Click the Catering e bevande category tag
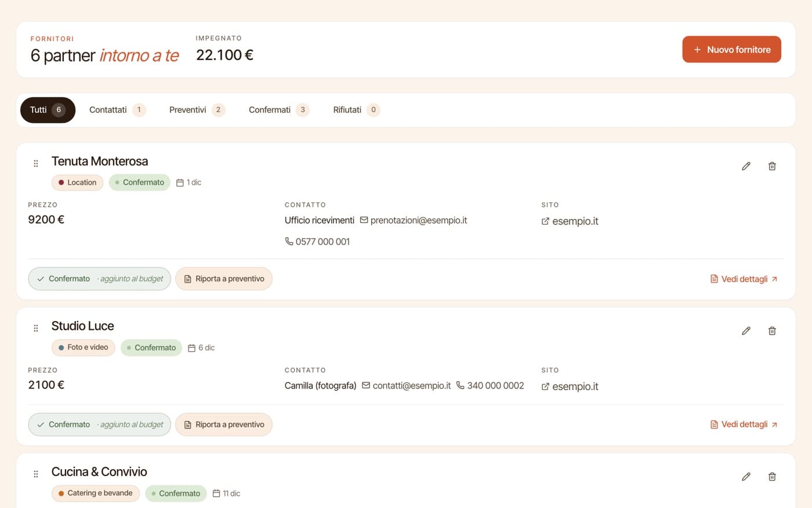This screenshot has height=508, width=812. pyautogui.click(x=95, y=493)
